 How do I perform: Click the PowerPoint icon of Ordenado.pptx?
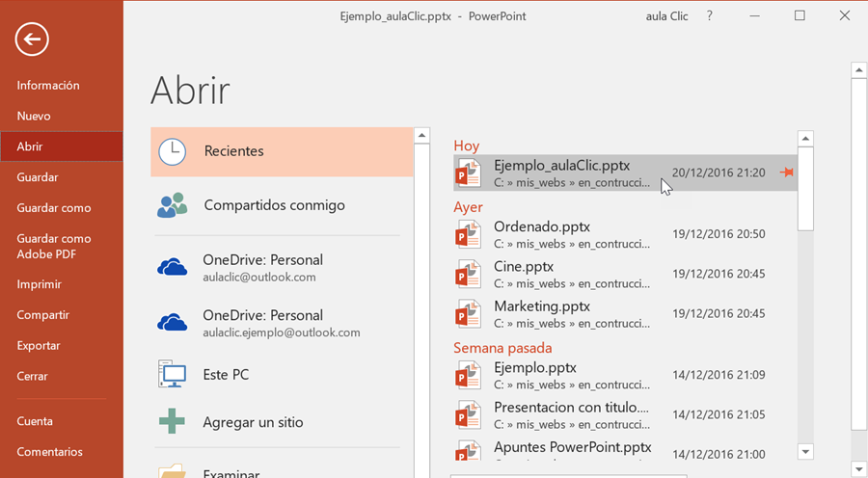(x=468, y=234)
